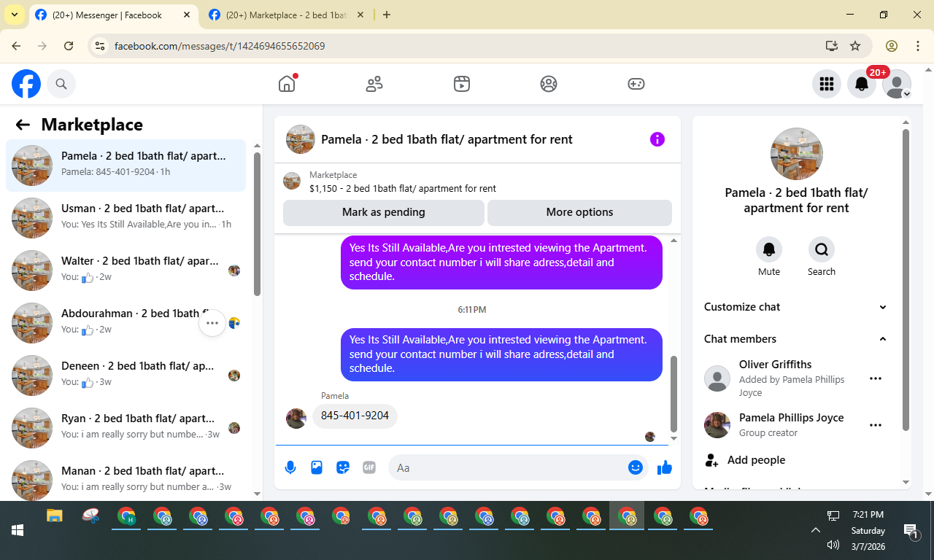This screenshot has height=560, width=934.
Task: Open the Friends icon in top navigation
Action: click(x=374, y=84)
